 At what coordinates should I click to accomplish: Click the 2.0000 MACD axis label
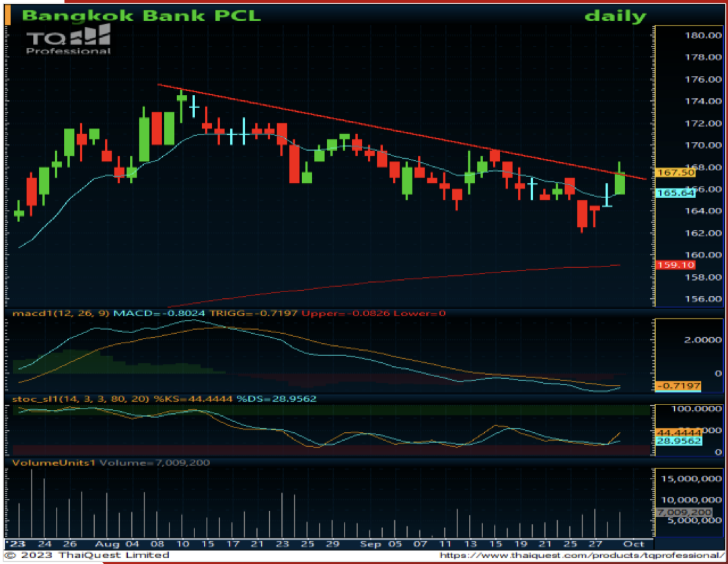point(703,340)
